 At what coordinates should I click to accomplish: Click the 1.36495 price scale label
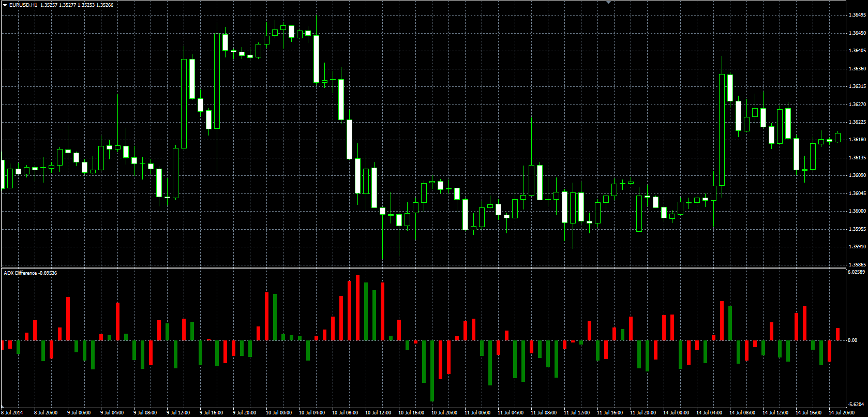857,15
